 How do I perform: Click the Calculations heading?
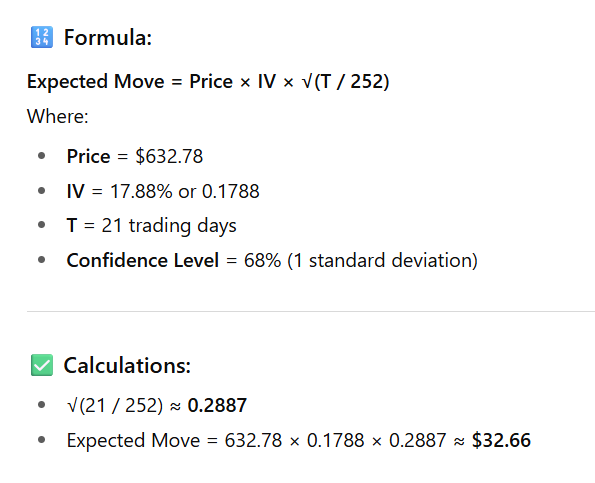pos(127,365)
